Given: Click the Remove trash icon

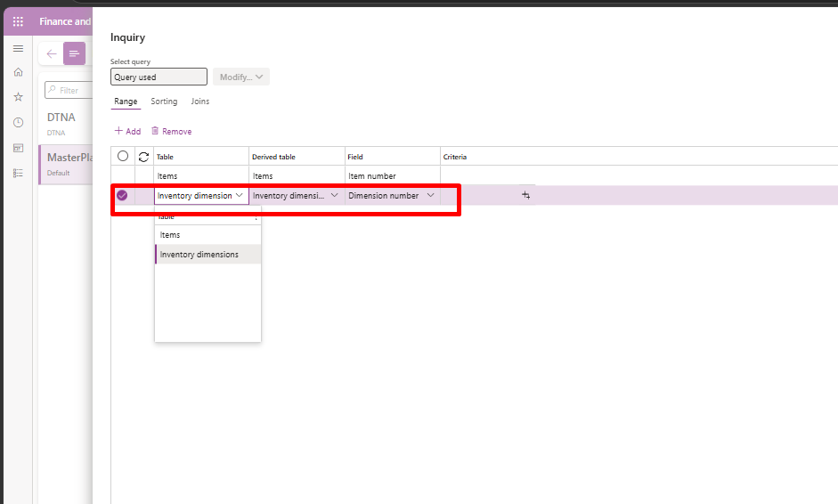Looking at the screenshot, I should 155,131.
